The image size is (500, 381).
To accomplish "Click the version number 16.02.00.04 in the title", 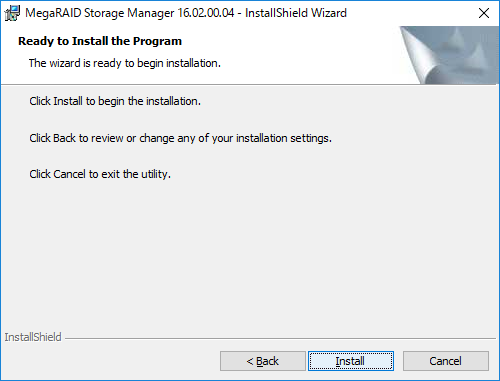I will [x=206, y=13].
